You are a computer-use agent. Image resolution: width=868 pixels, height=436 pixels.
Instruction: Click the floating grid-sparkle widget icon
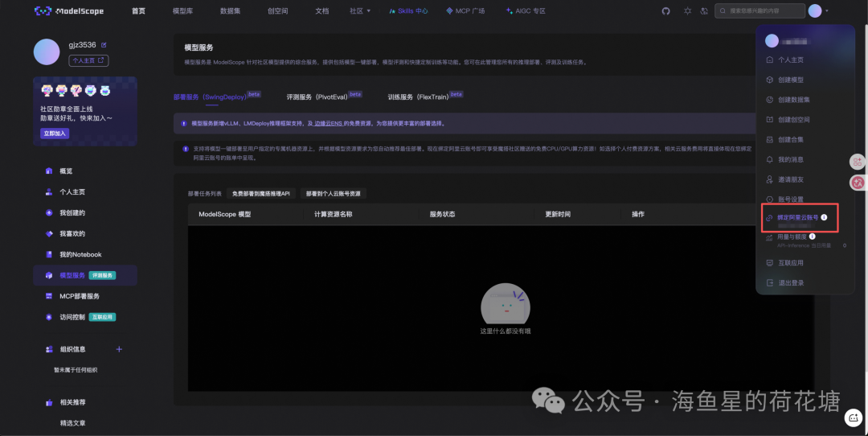858,162
